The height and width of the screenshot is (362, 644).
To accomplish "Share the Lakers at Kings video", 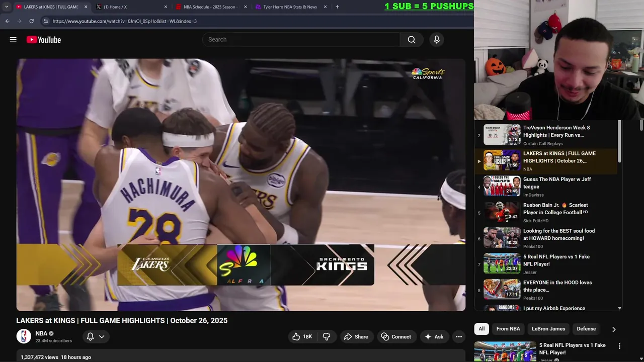I will [x=356, y=337].
